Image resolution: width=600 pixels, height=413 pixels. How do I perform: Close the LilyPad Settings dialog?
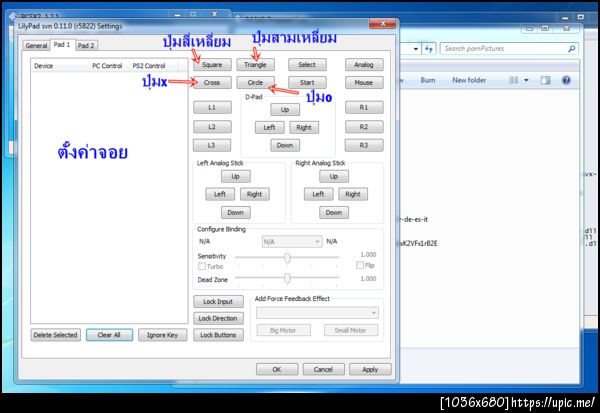click(x=382, y=24)
